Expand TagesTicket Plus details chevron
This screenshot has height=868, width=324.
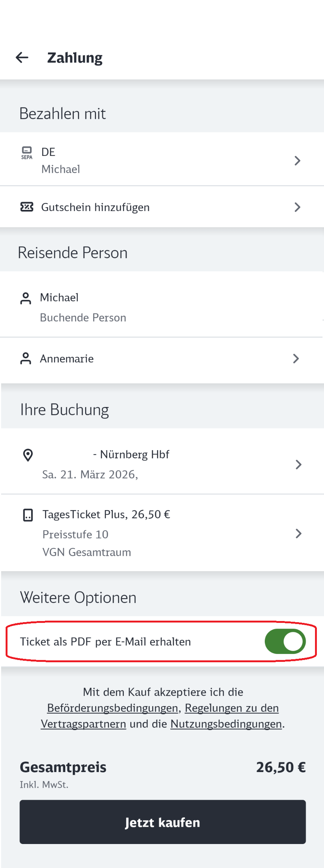click(298, 534)
